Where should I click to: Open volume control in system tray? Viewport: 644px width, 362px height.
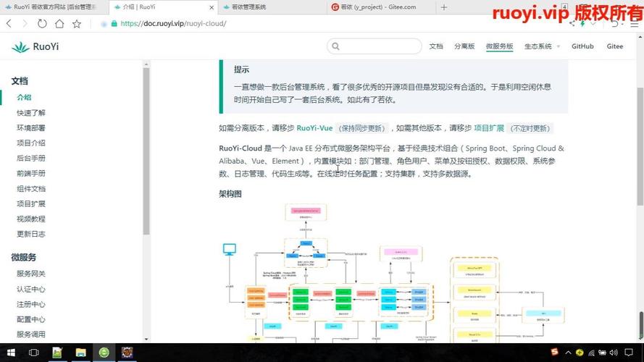click(614, 353)
